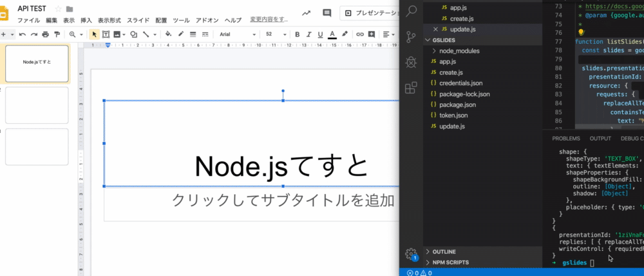Toggle italic formatting
Screen dimensions: 644x276
309,34
